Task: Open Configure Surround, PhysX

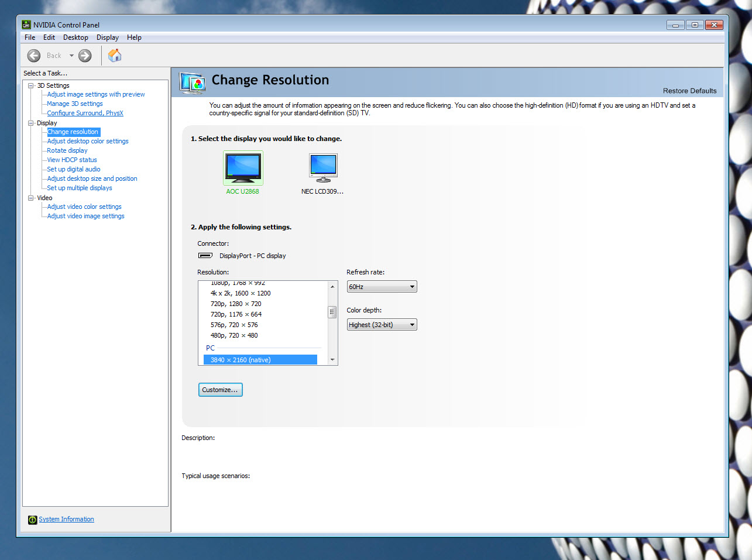Action: [x=85, y=113]
